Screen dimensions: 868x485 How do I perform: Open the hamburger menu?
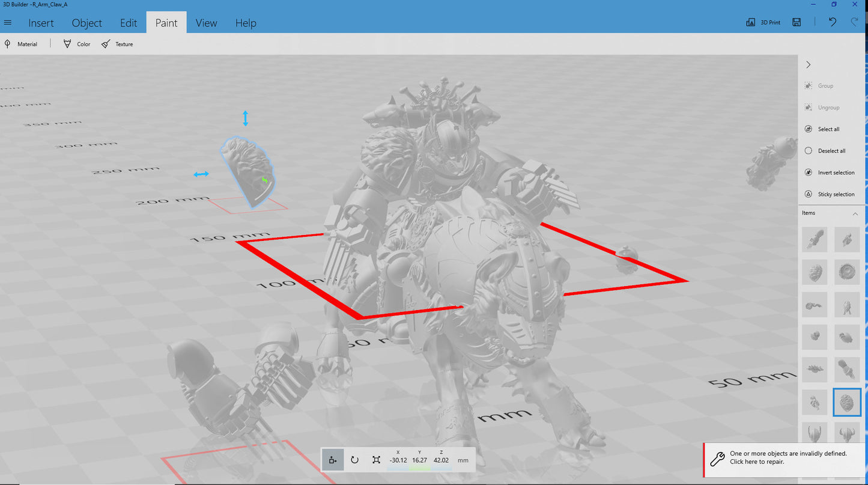[8, 23]
